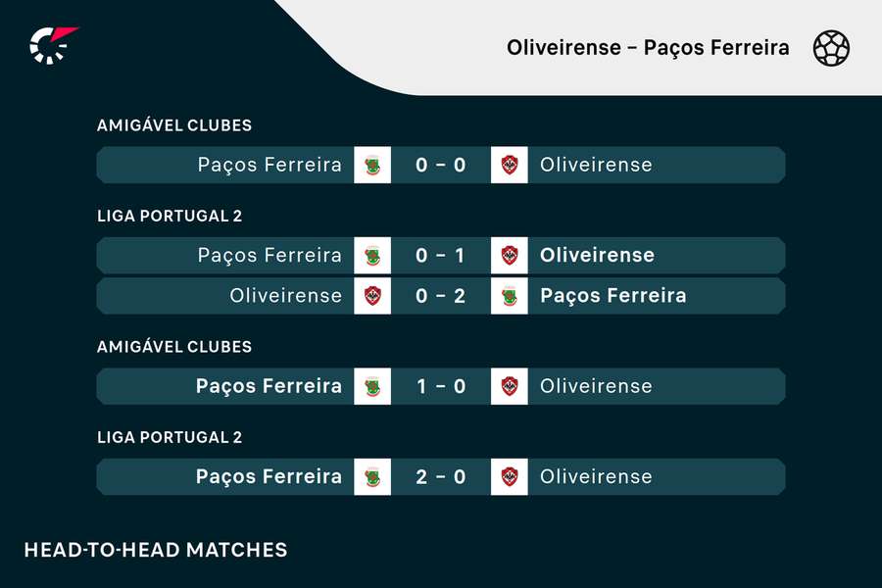
Task: Click bold Oliveirense name in the 0–1 match
Action: tap(597, 255)
